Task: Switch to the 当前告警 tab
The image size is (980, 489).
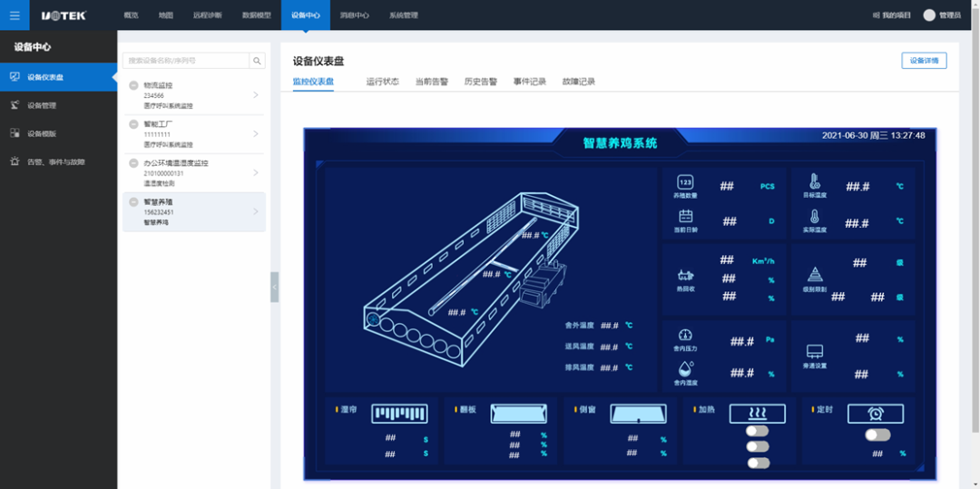Action: tap(432, 82)
